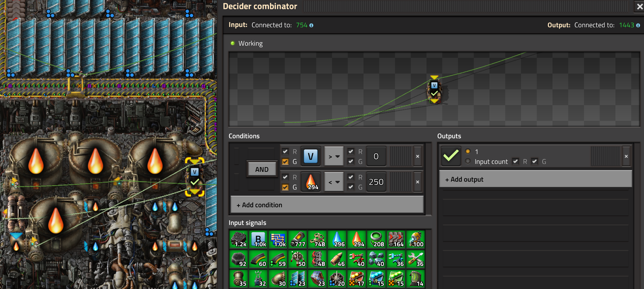
Task: Click the battery-like canister signal showing 777
Action: coord(298,239)
